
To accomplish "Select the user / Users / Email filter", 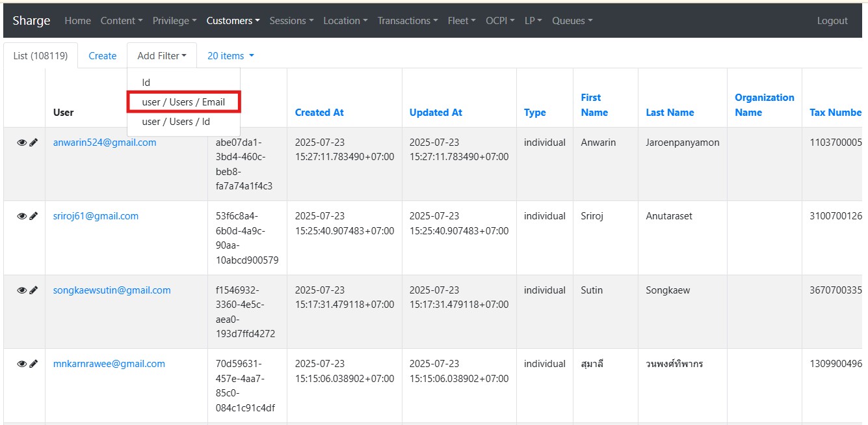I will (x=183, y=102).
